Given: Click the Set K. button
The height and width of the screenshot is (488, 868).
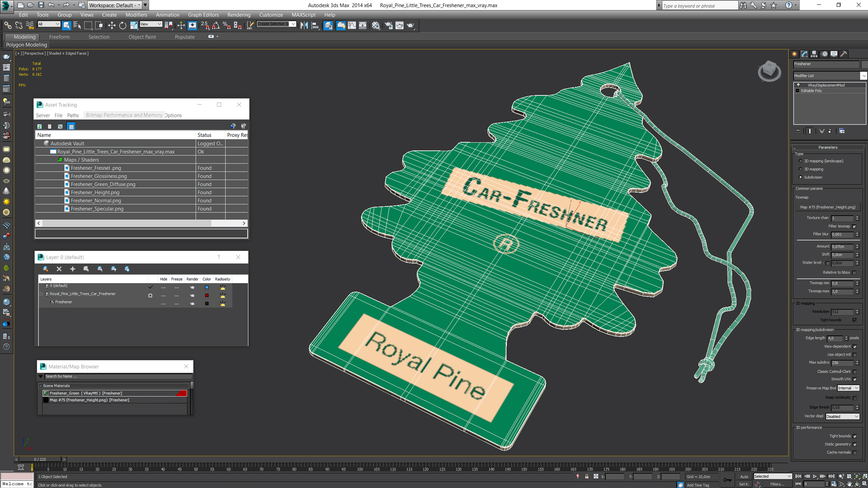Looking at the screenshot, I should (x=744, y=484).
